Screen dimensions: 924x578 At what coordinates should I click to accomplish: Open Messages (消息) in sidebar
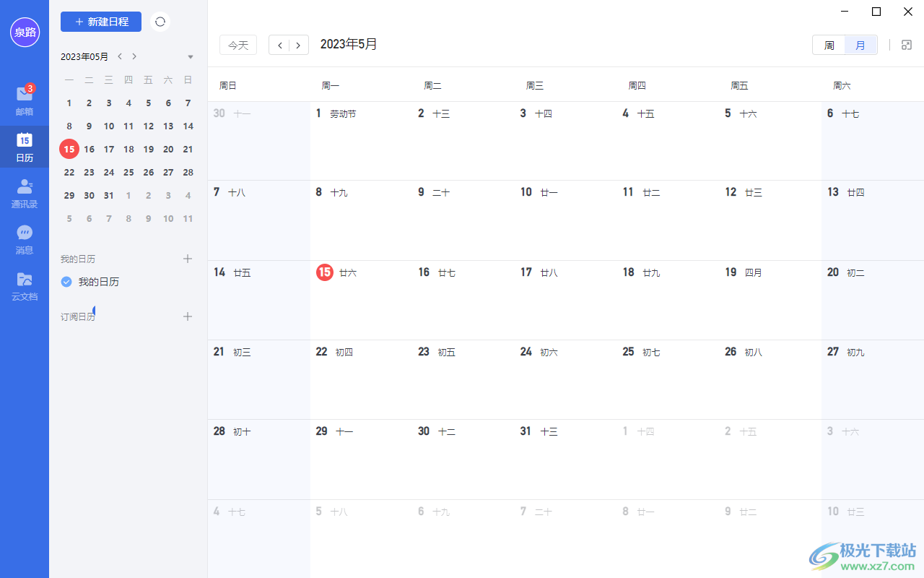pos(25,239)
